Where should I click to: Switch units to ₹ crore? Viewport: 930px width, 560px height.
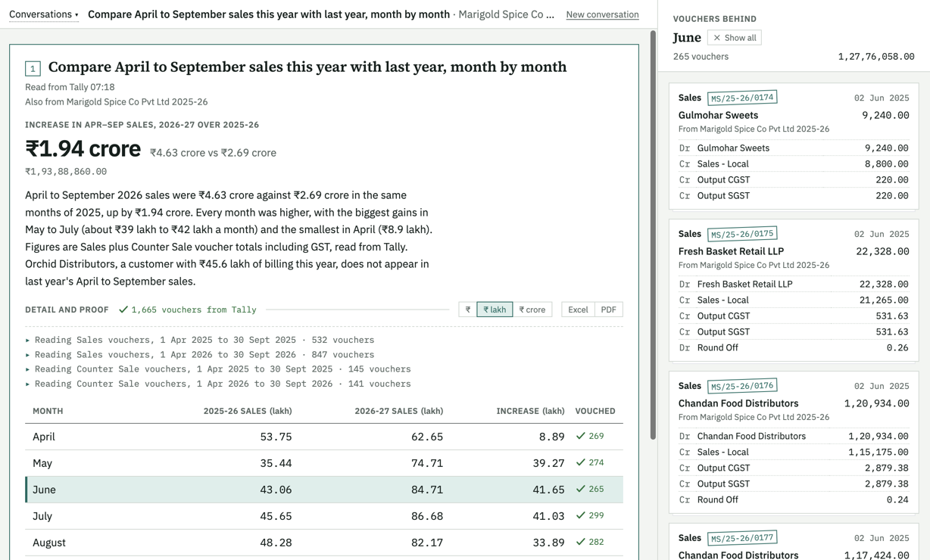pos(532,310)
